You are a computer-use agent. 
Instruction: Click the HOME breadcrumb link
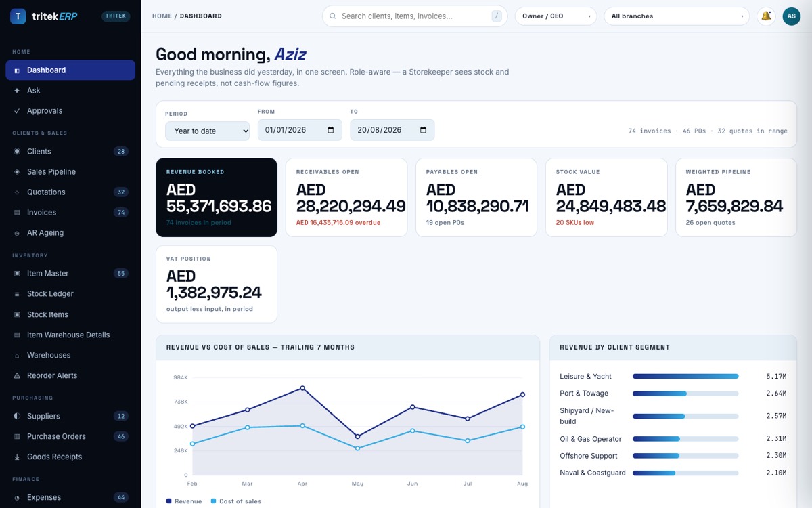tap(162, 16)
